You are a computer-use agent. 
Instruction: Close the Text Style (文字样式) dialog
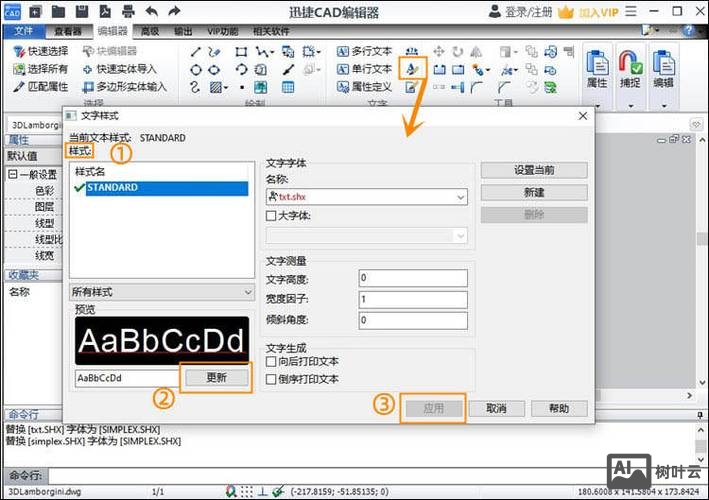click(583, 116)
